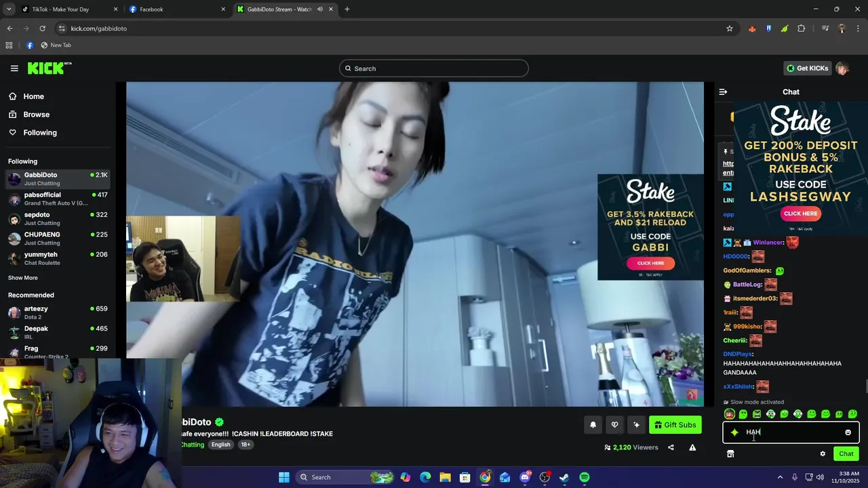
Task: Open yummyteh channel in sidebar
Action: click(x=58, y=258)
